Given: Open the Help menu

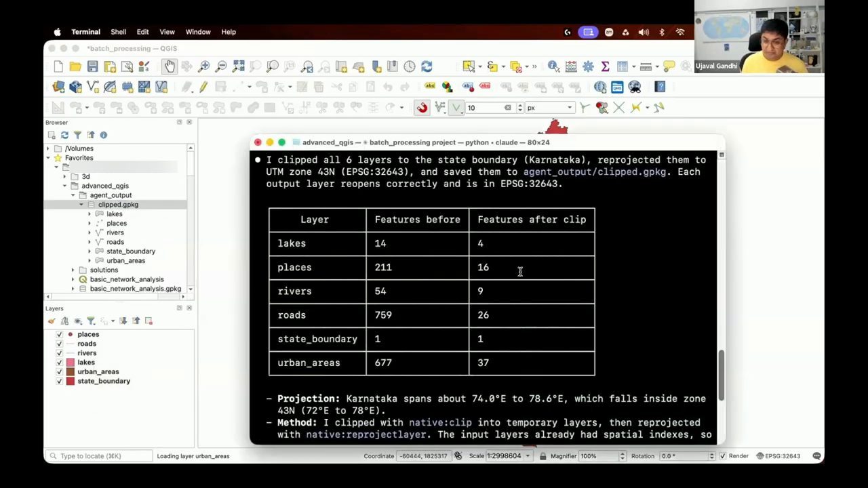Looking at the screenshot, I should pyautogui.click(x=229, y=32).
